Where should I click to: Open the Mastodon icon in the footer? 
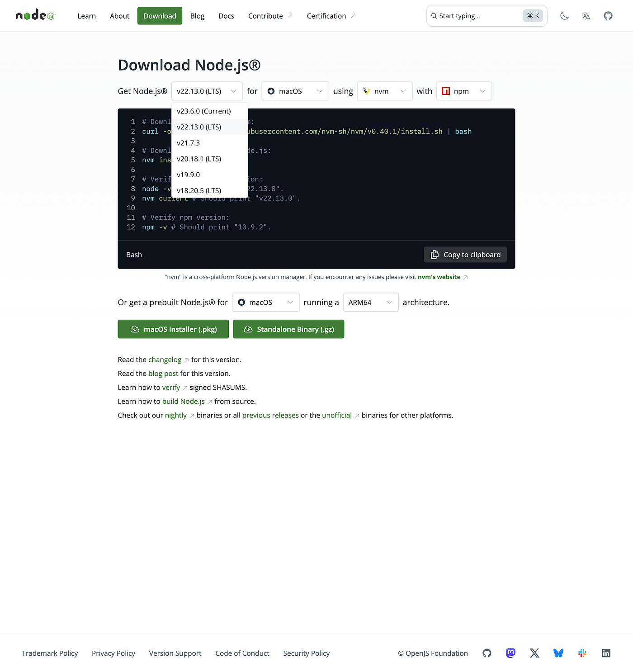pos(510,653)
